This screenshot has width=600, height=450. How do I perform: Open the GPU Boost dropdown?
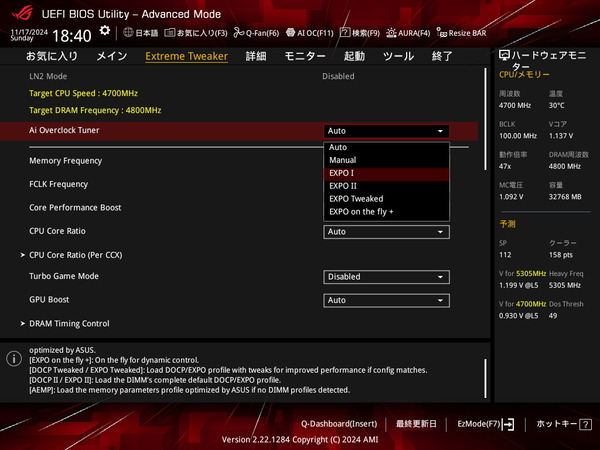click(x=386, y=300)
